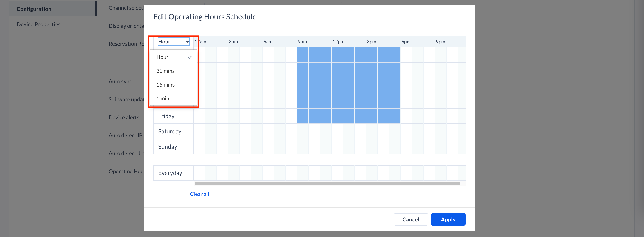
Task: Select the Friday row label
Action: (x=166, y=116)
